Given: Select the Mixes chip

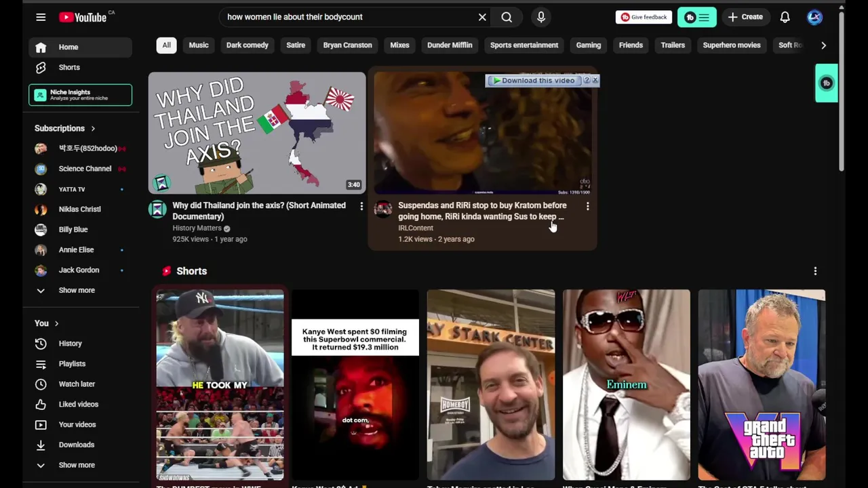Looking at the screenshot, I should click(x=399, y=45).
